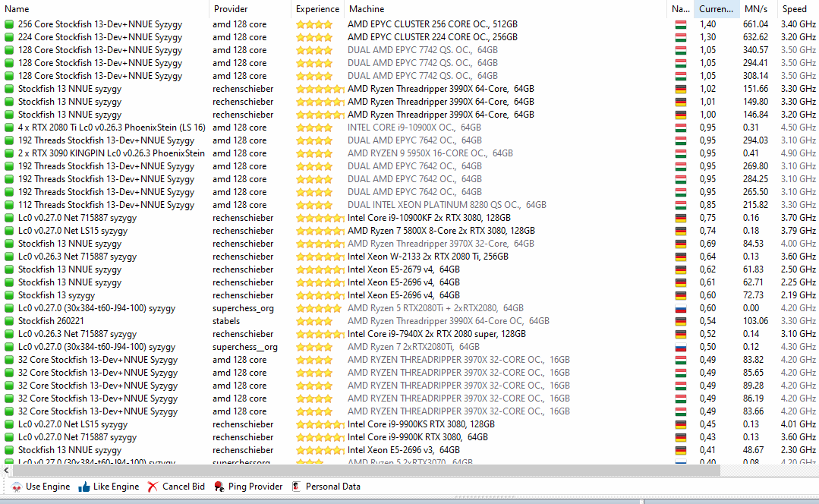Click machine Intel Core i9-7940X 2x RTX 2080 super
819x504 pixels.
[436, 334]
